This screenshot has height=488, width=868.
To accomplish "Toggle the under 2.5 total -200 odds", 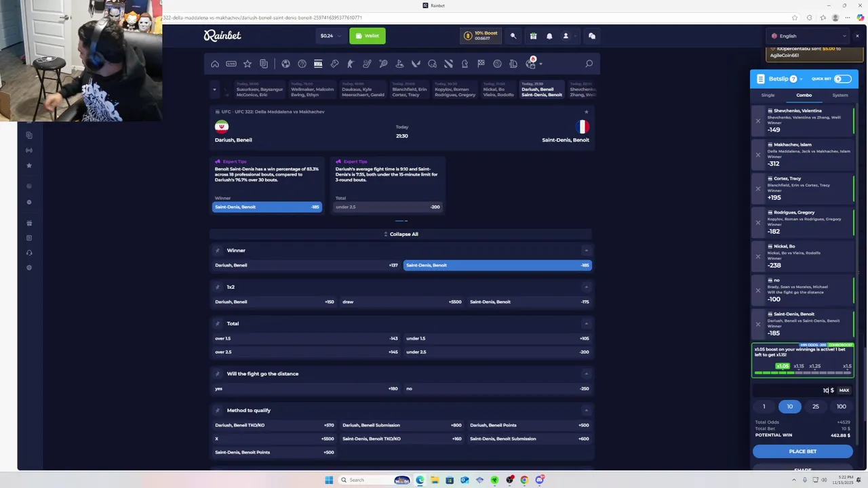I will (497, 352).
